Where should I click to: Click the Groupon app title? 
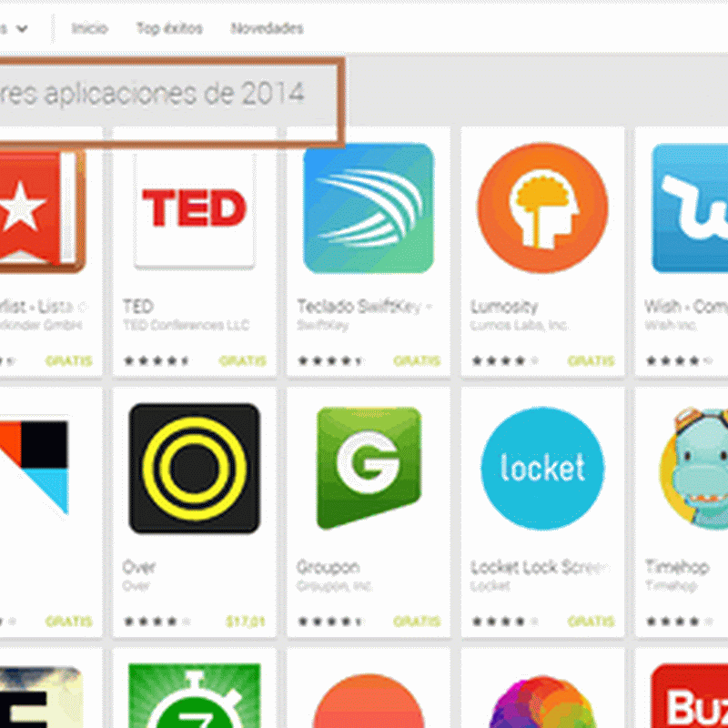pyautogui.click(x=329, y=567)
